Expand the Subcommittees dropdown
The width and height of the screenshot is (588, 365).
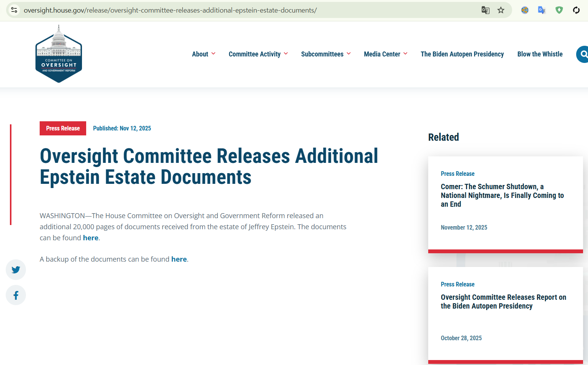pyautogui.click(x=326, y=54)
